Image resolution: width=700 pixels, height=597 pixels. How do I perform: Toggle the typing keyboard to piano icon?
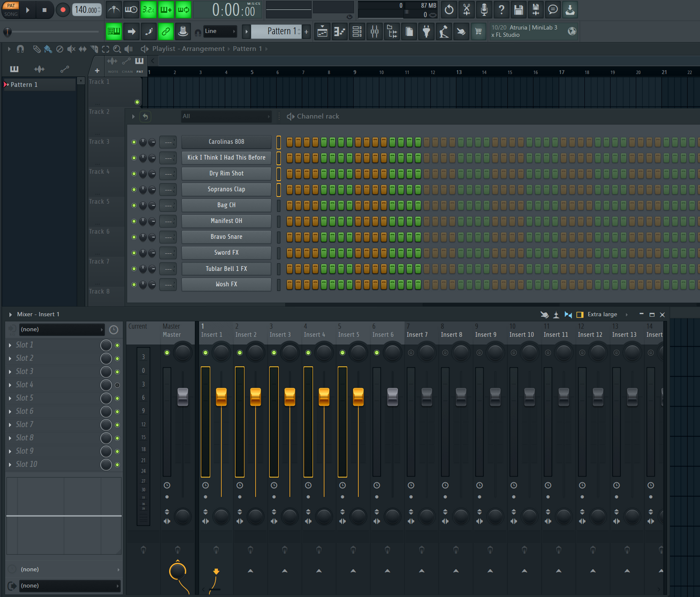114,32
